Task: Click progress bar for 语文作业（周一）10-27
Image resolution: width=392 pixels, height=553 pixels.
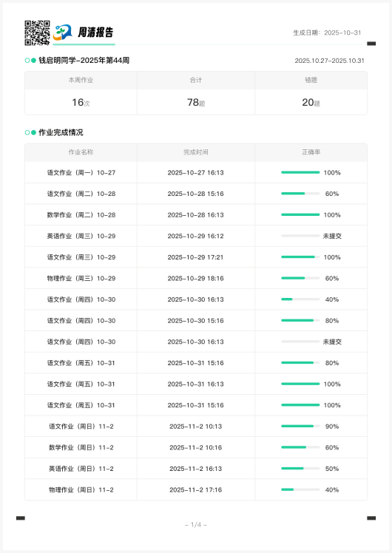Action: [300, 172]
